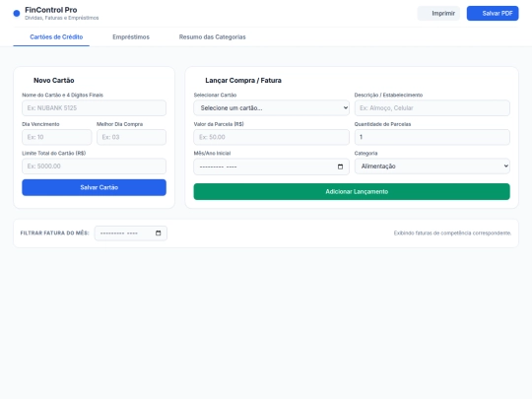Open calendar picker in Mês/Ano Inicial field
This screenshot has height=399, width=532.
tap(340, 166)
